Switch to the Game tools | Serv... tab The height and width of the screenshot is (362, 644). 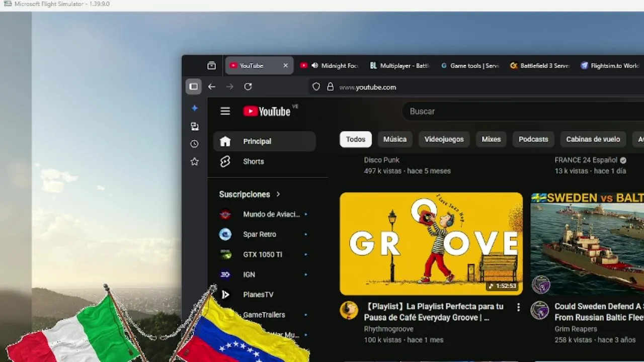(470, 65)
